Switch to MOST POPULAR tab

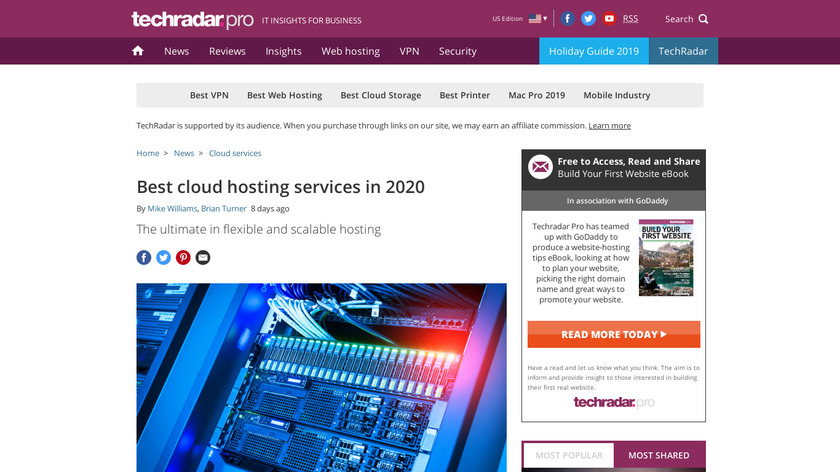pyautogui.click(x=569, y=455)
